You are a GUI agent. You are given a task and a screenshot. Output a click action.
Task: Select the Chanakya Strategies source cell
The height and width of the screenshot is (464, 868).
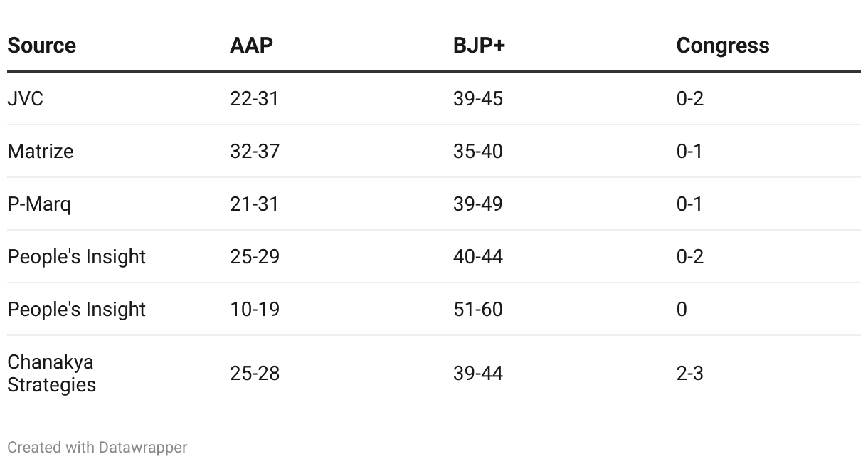pos(52,373)
